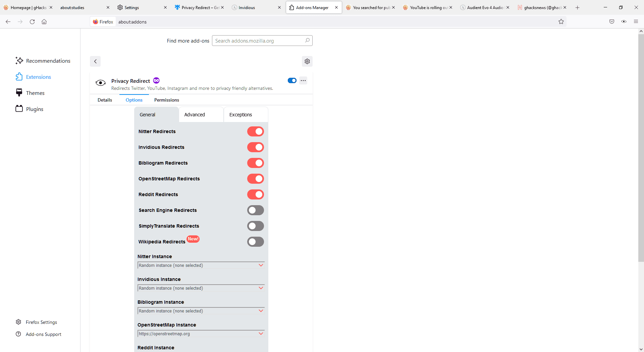Open the Add-ons Manager tools gear
This screenshot has height=352, width=644.
tap(307, 61)
